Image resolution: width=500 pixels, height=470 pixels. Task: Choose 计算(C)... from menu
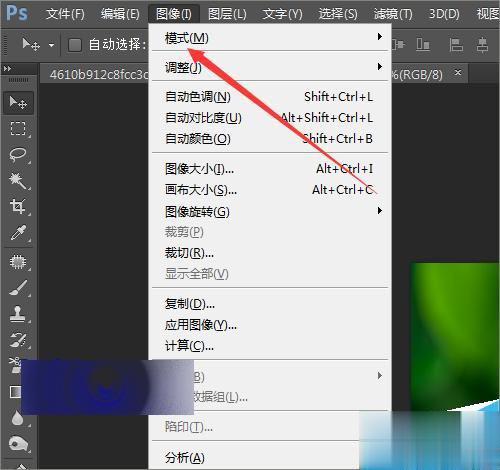click(x=270, y=346)
